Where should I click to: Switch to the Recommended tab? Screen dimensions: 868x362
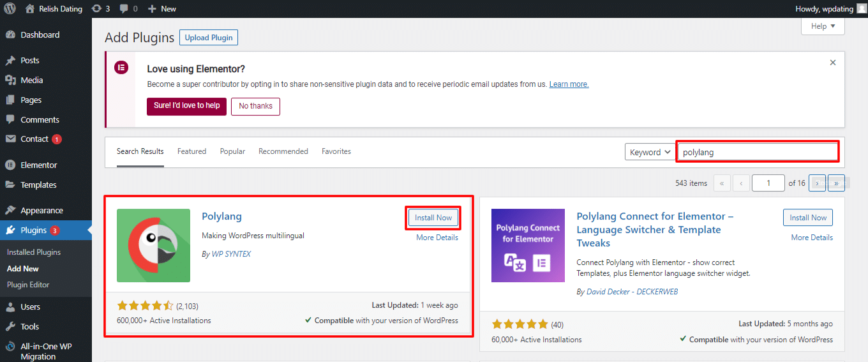point(283,152)
